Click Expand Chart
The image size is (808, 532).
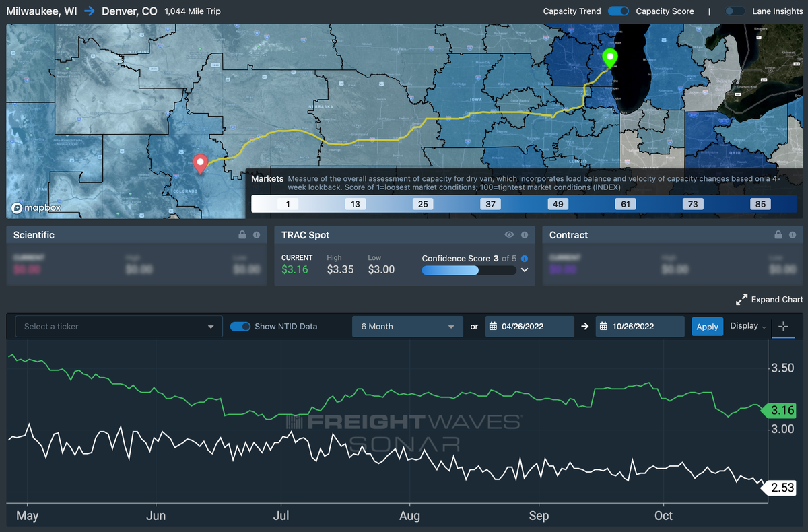pyautogui.click(x=769, y=300)
